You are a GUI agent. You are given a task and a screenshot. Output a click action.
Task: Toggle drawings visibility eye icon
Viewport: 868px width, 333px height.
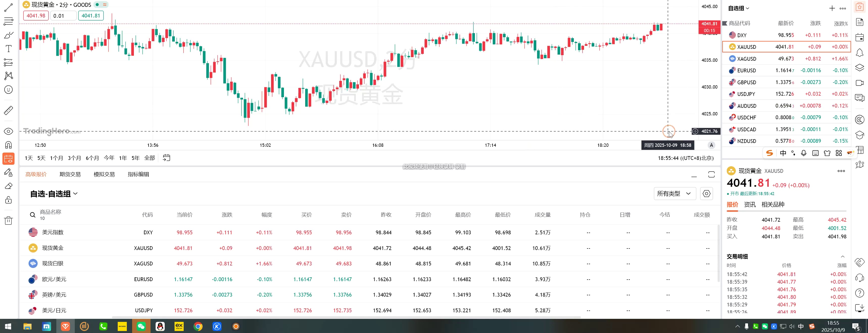pos(8,132)
